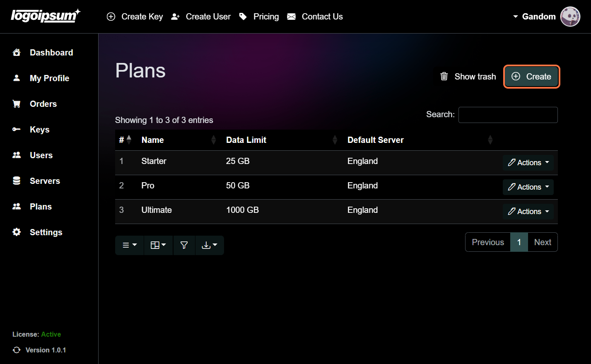The width and height of the screenshot is (591, 364).
Task: Toggle sorting on the Data Limit column
Action: pos(335,140)
